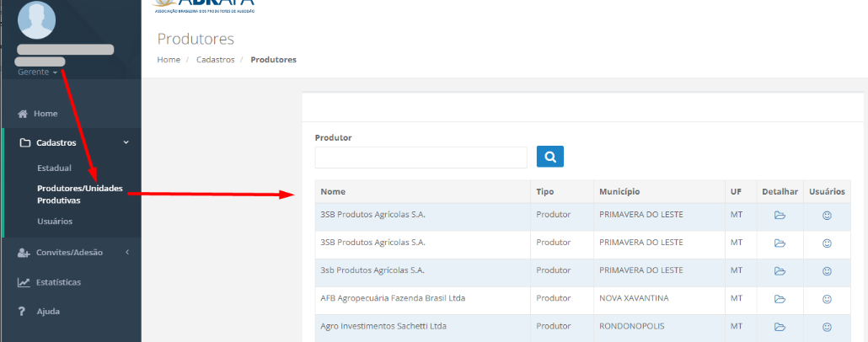Open Detalhar folder for Agro Investimentos Sachetti

pyautogui.click(x=780, y=327)
